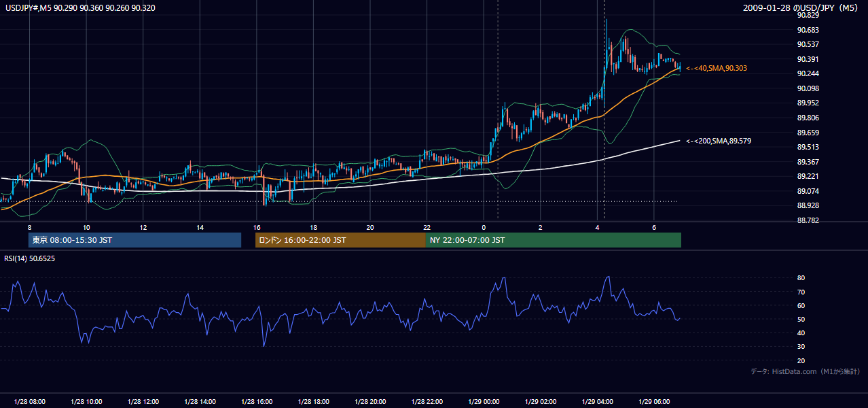This screenshot has height=408, width=868.
Task: Click price axis value 90.683
Action: coord(808,30)
